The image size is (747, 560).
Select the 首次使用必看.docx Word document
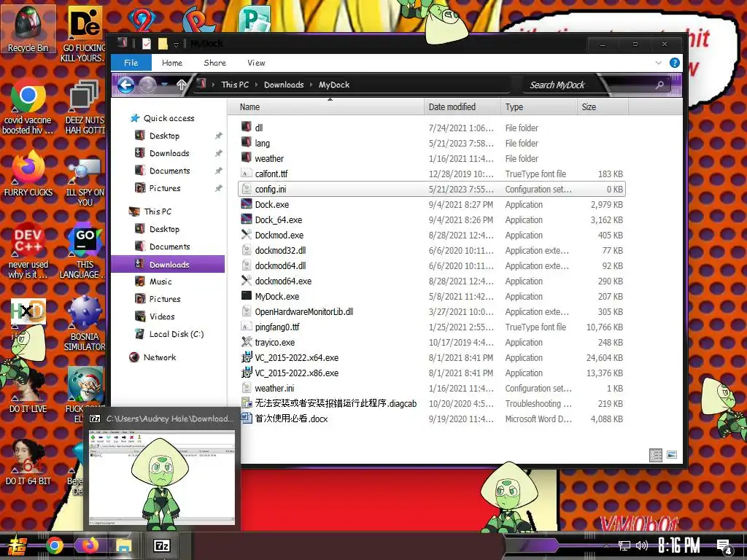tap(291, 419)
